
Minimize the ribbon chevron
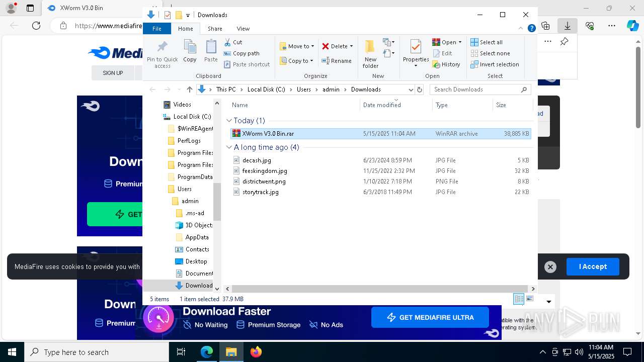click(521, 29)
